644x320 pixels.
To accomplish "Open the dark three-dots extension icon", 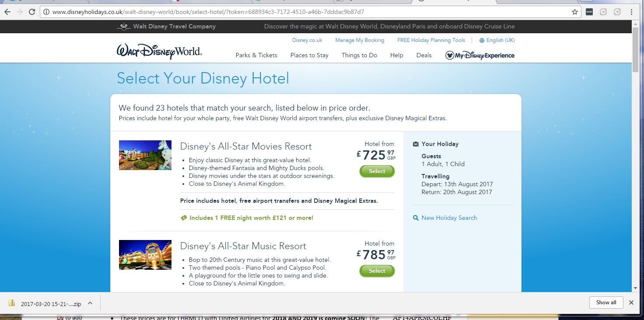I will click(x=589, y=12).
